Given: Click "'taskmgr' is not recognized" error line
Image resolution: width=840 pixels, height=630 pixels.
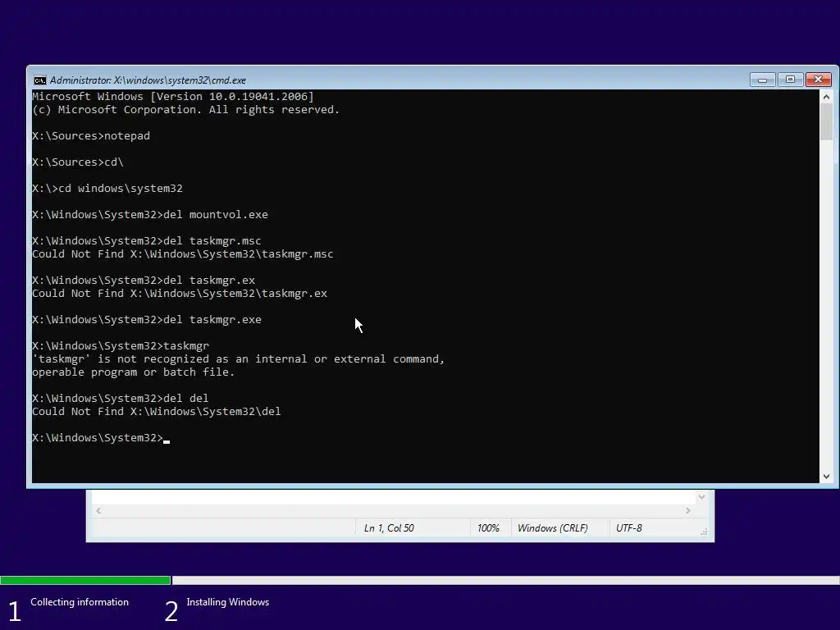Looking at the screenshot, I should 239,359.
